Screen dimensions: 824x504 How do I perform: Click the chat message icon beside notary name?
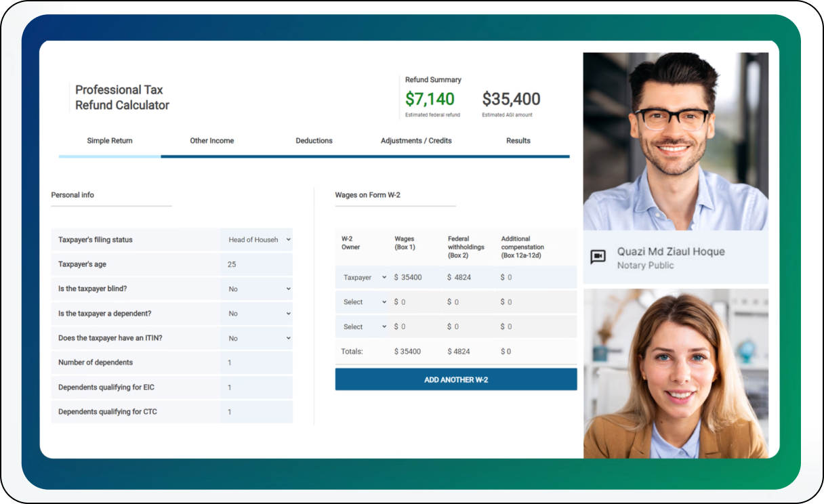click(598, 257)
